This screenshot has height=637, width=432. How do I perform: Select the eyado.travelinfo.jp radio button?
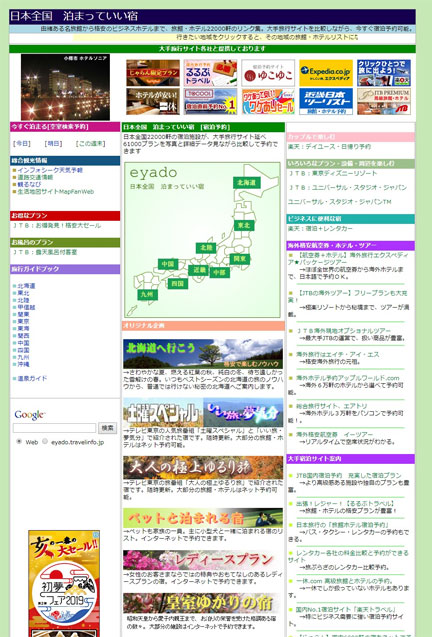[x=45, y=441]
